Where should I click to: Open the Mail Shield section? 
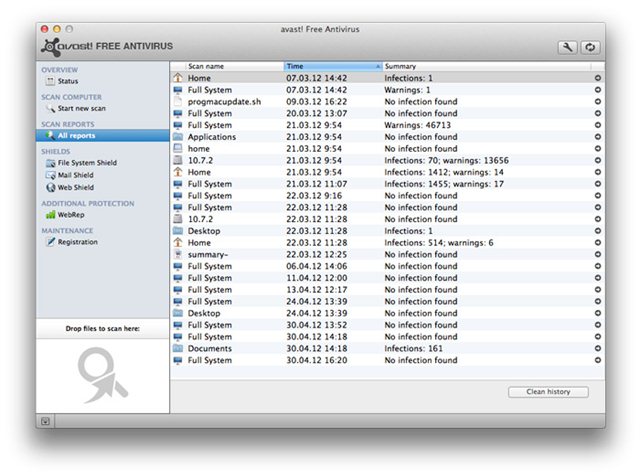point(75,174)
